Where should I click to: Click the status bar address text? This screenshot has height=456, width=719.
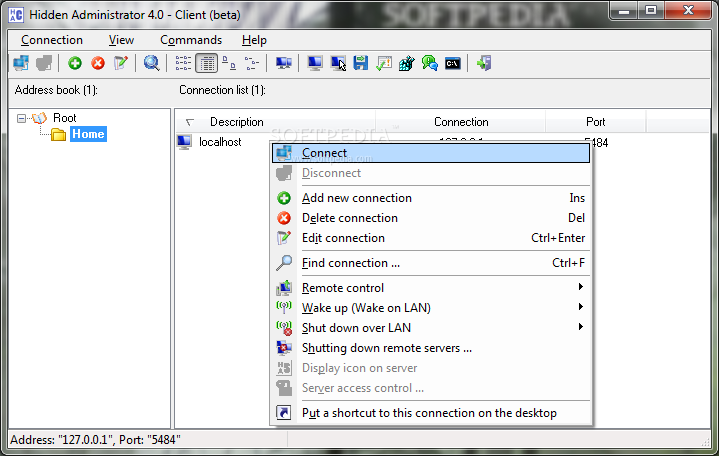95,440
